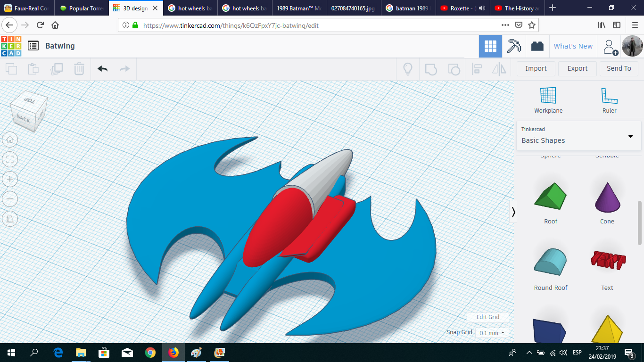Click the Mirror tool icon
The height and width of the screenshot is (362, 644).
click(499, 69)
